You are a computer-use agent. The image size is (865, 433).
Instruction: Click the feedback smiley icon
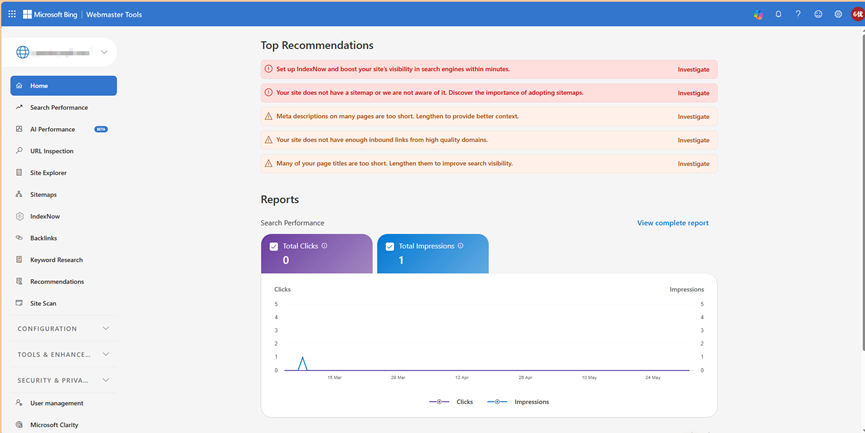(x=818, y=14)
